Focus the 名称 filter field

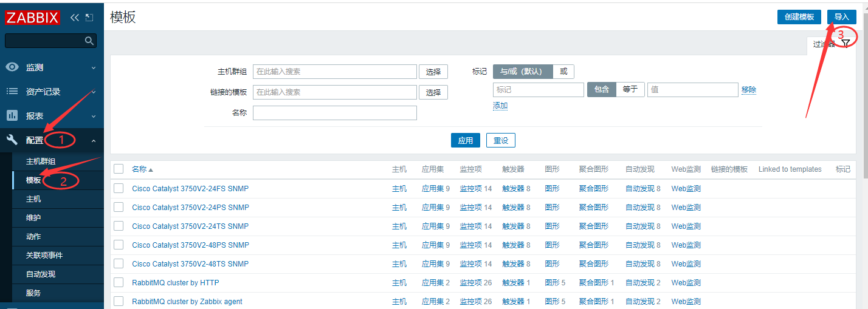[x=335, y=113]
